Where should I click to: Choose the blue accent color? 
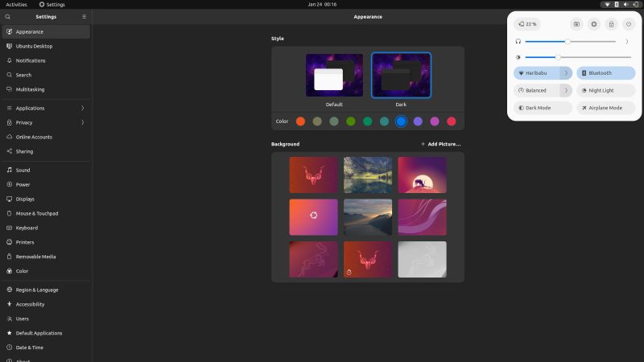401,121
